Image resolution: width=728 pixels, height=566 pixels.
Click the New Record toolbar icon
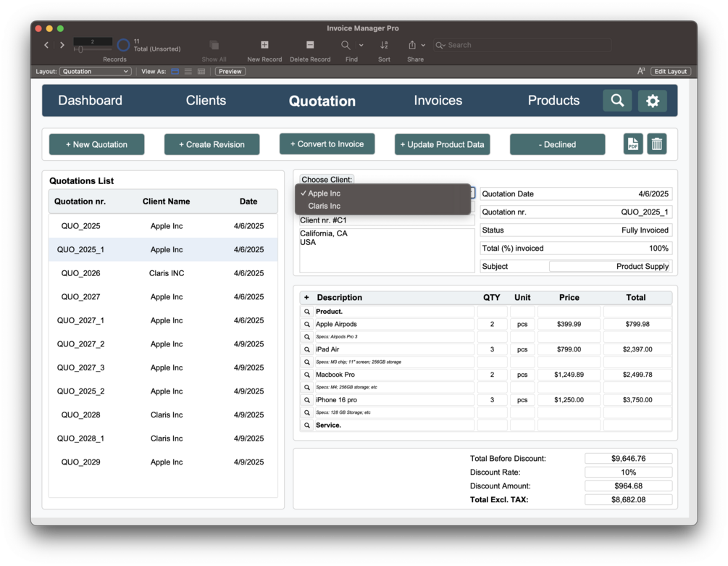point(264,45)
